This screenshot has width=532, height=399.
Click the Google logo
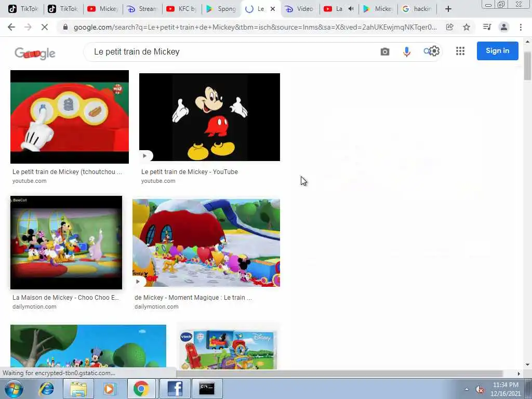pos(35,54)
